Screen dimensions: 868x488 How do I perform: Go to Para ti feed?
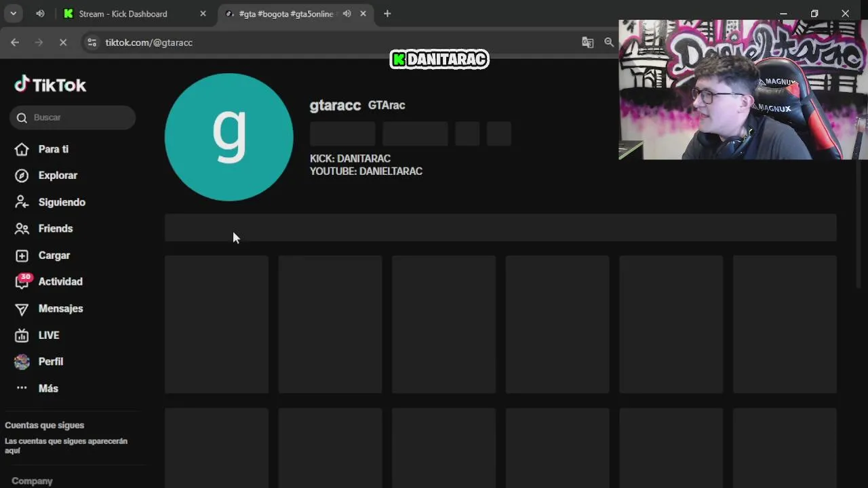(53, 149)
